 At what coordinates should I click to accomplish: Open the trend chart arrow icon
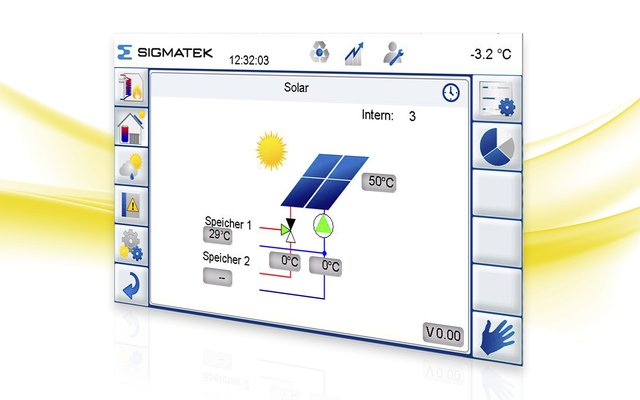coord(355,54)
